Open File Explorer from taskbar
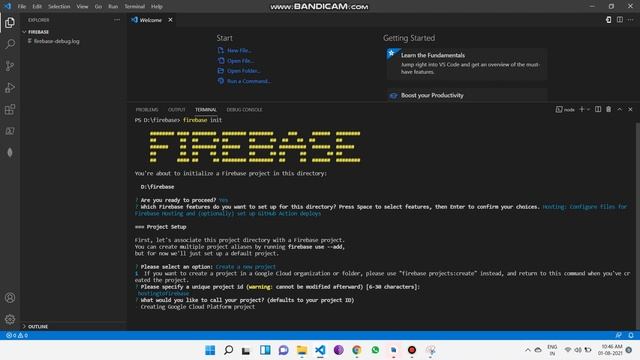This screenshot has width=640, height=360. pos(302,350)
